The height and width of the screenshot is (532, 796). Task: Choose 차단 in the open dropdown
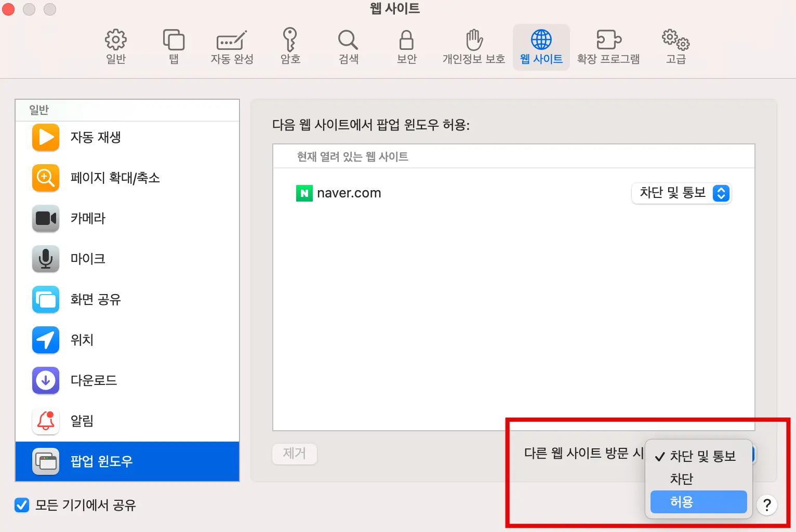click(x=681, y=479)
